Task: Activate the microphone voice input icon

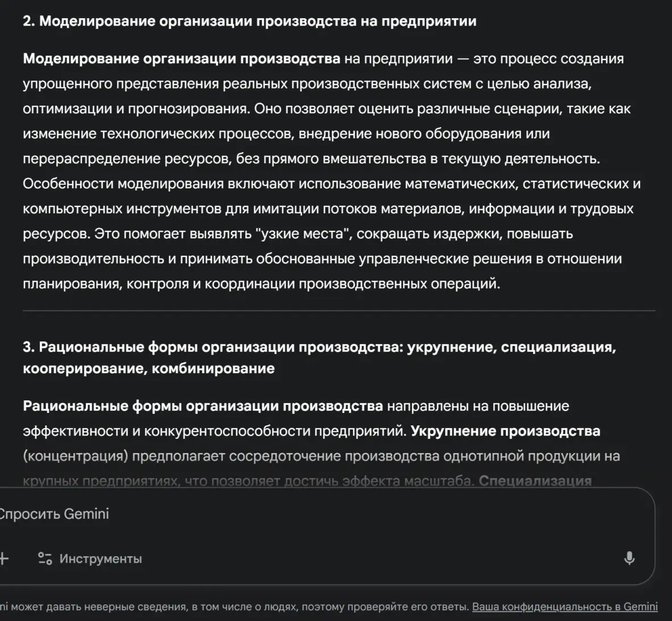Action: point(629,559)
